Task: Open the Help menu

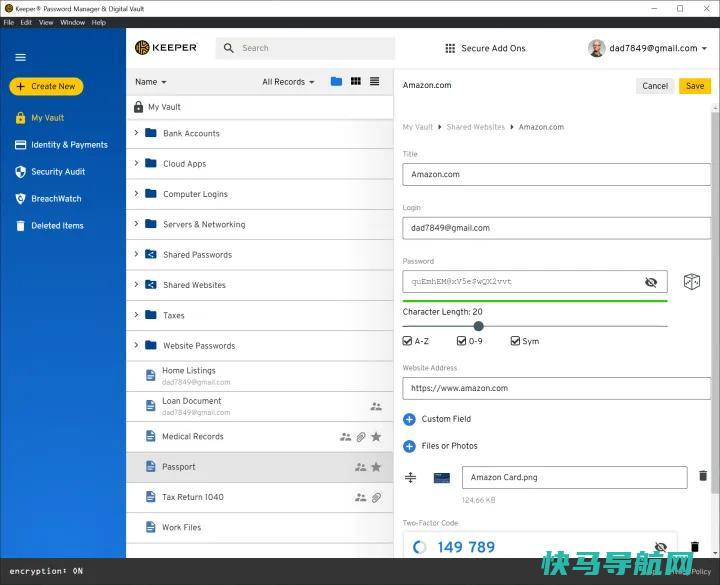Action: coord(99,22)
